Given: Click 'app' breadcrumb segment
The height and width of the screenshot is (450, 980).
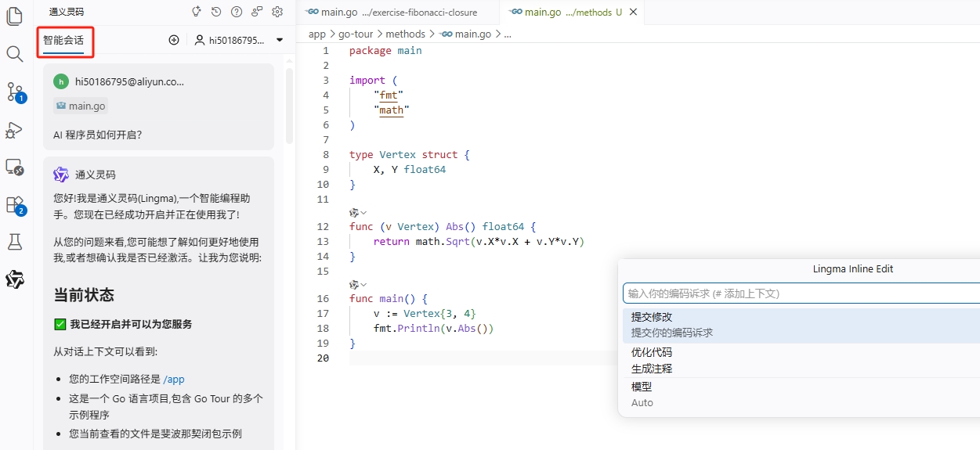Looking at the screenshot, I should tap(316, 34).
